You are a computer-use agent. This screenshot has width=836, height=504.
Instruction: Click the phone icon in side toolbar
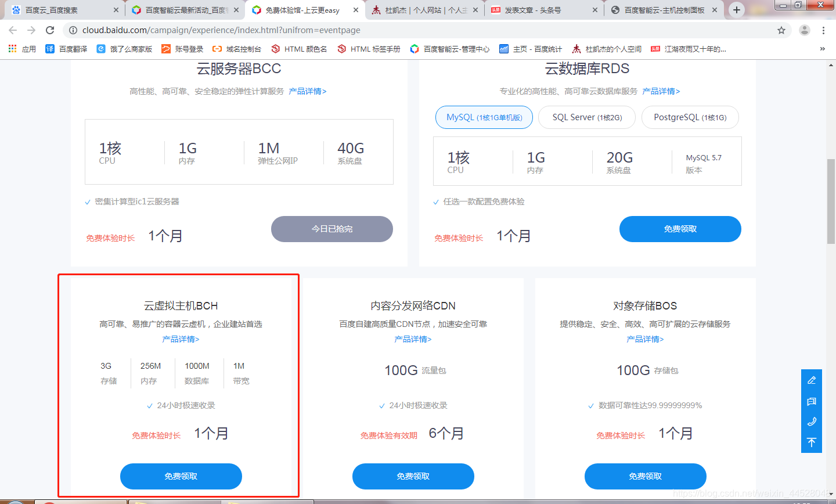[x=812, y=422]
